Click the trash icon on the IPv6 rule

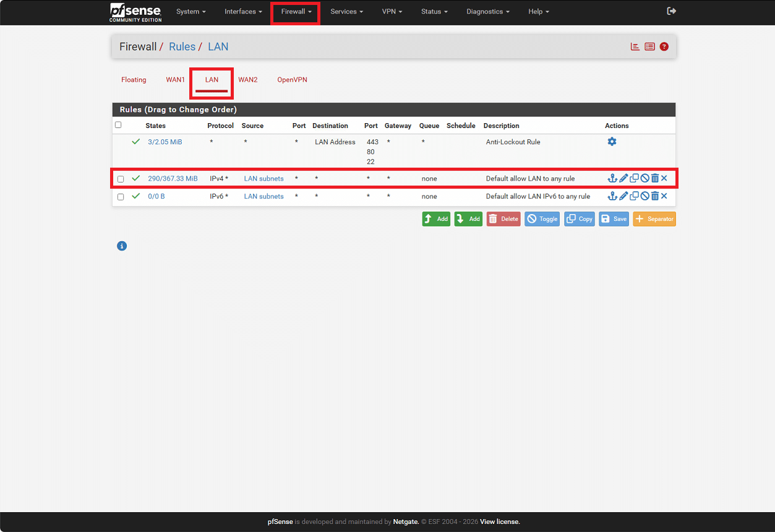tap(654, 196)
